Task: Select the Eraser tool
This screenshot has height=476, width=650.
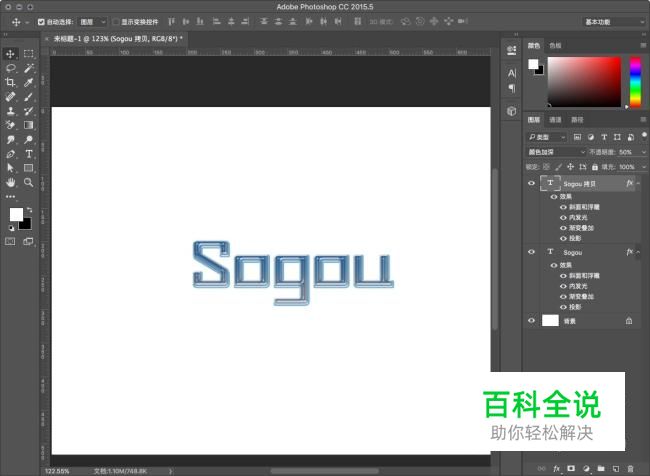Action: point(10,125)
